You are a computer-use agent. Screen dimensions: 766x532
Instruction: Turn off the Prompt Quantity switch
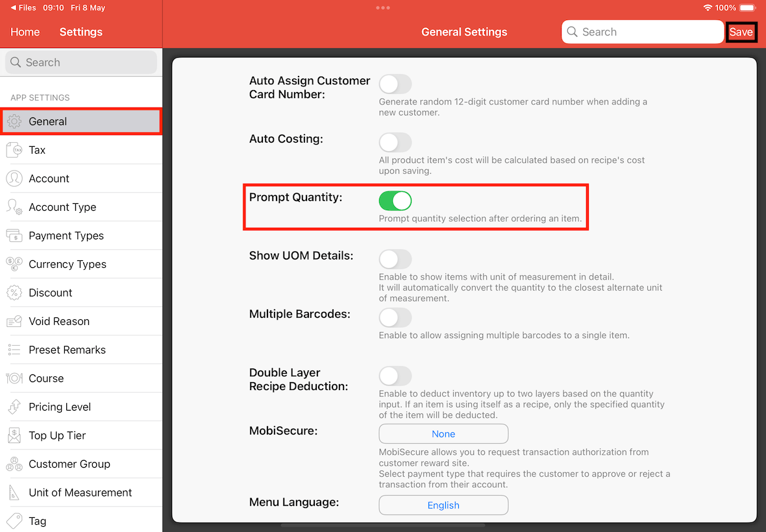point(395,200)
